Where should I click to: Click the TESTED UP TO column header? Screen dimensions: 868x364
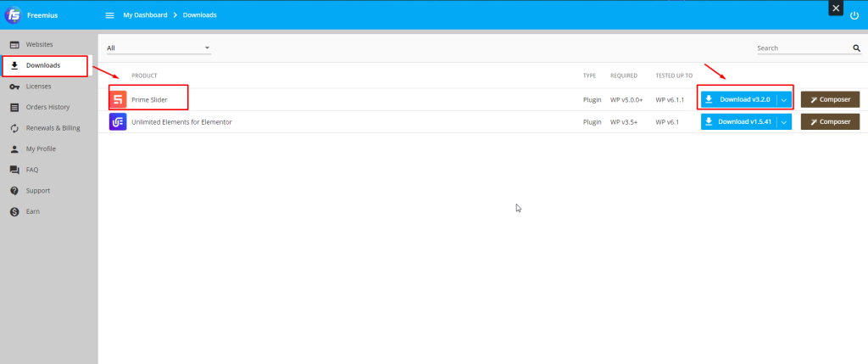674,76
